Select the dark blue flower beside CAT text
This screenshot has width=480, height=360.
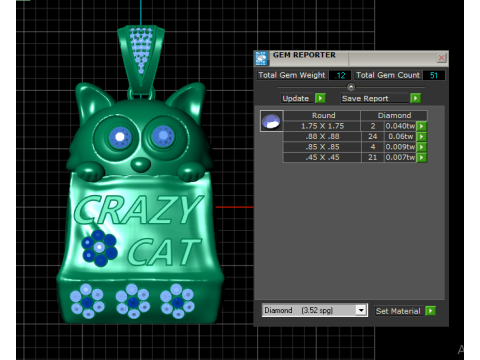tap(99, 248)
